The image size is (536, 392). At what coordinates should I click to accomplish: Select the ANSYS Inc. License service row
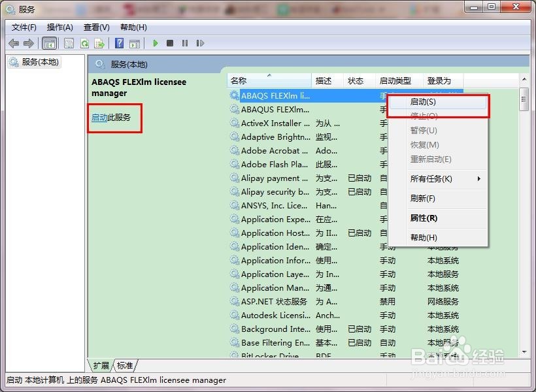point(275,205)
